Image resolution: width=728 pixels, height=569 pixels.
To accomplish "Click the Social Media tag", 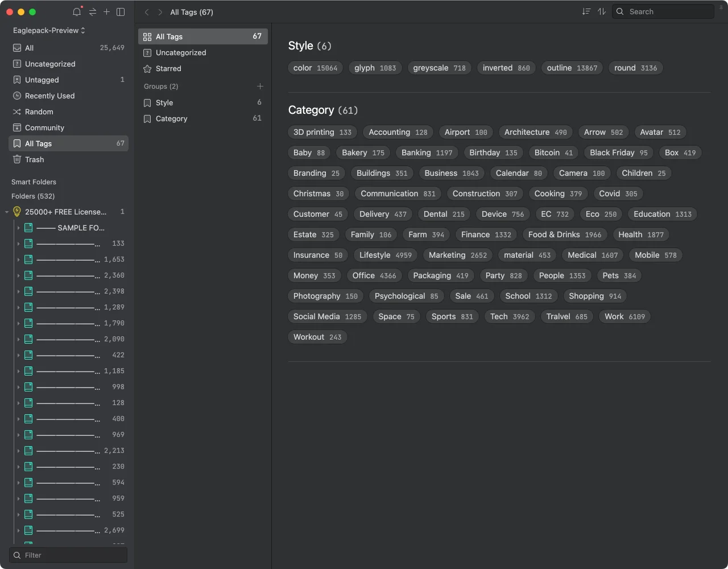I will tap(327, 316).
